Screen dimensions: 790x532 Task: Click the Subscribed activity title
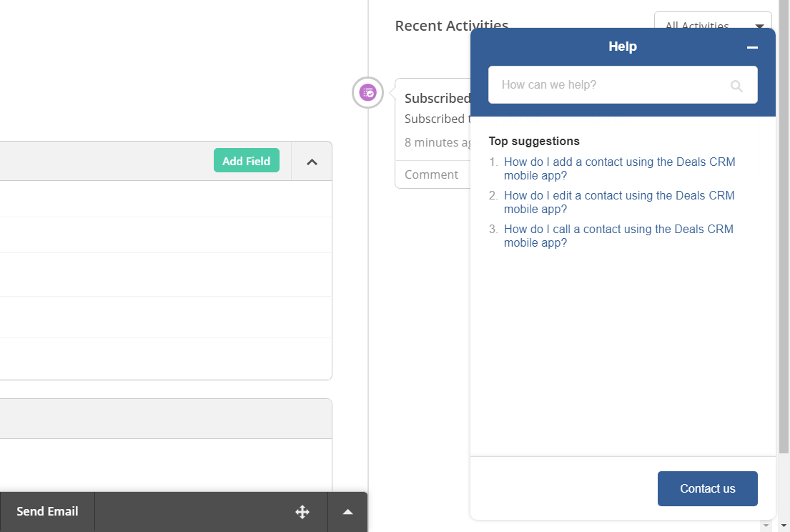point(438,98)
